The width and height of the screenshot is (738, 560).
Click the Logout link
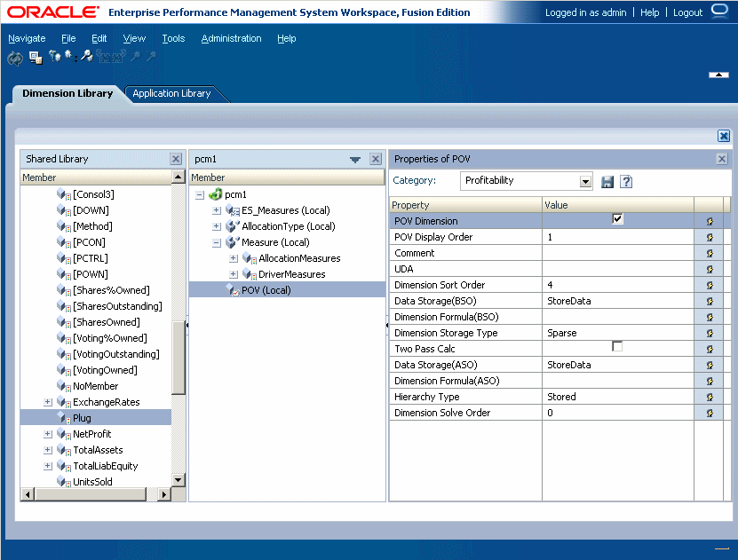tap(687, 12)
